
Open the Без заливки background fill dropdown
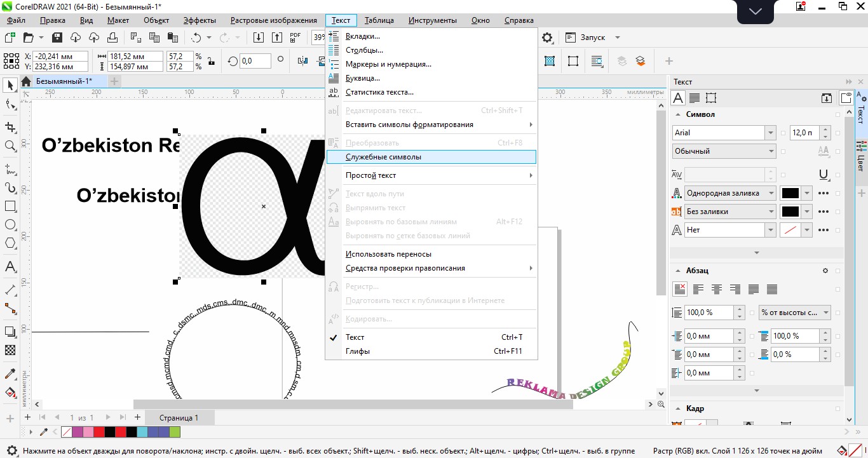(x=771, y=212)
